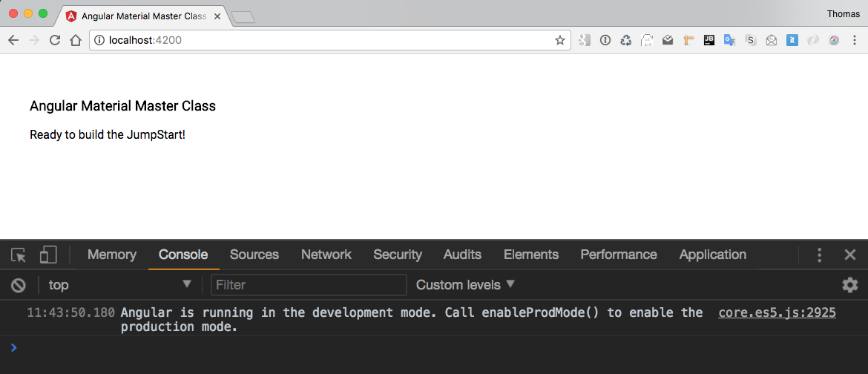This screenshot has height=374, width=868.
Task: Minimize the Chrome window (yellow button)
Action: [27, 14]
